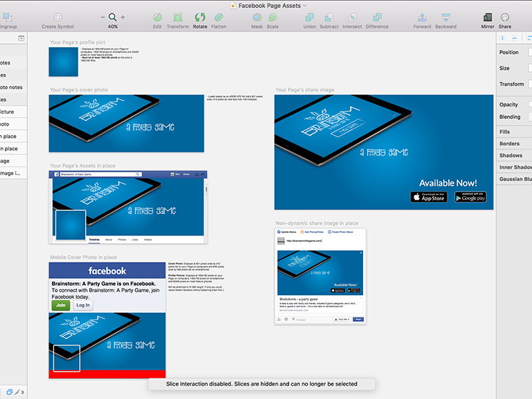Click the zoom in plus button

point(123,17)
